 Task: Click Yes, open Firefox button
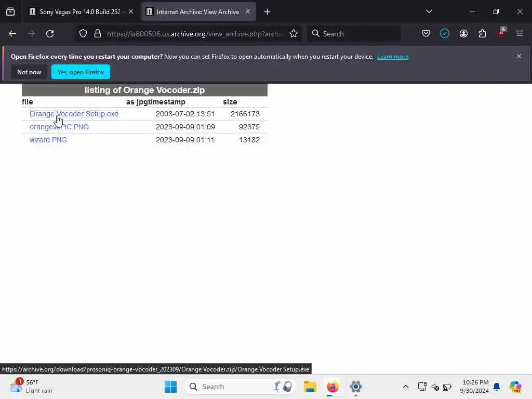coord(81,72)
